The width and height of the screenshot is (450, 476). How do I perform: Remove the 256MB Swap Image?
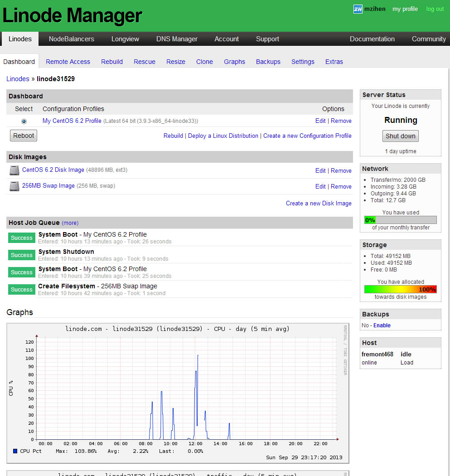click(341, 186)
